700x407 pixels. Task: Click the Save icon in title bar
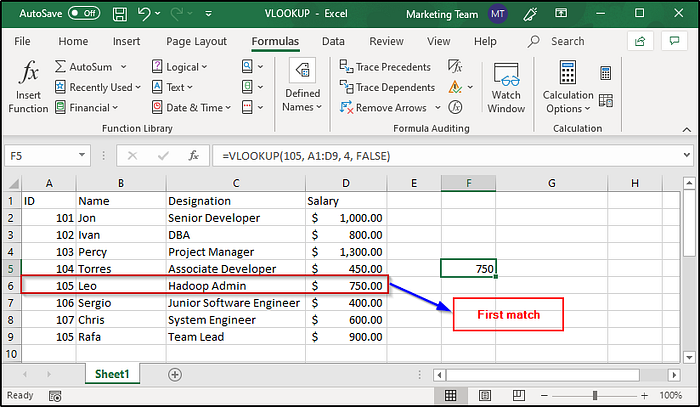pos(120,14)
